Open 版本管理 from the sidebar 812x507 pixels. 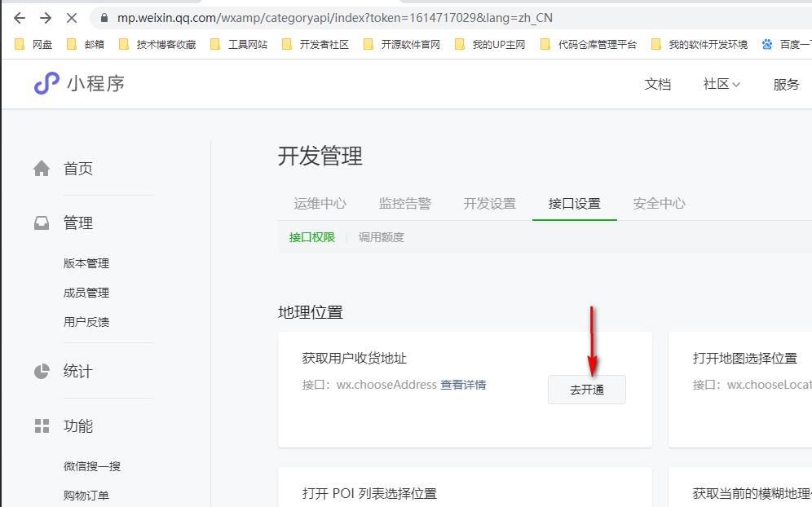(85, 263)
